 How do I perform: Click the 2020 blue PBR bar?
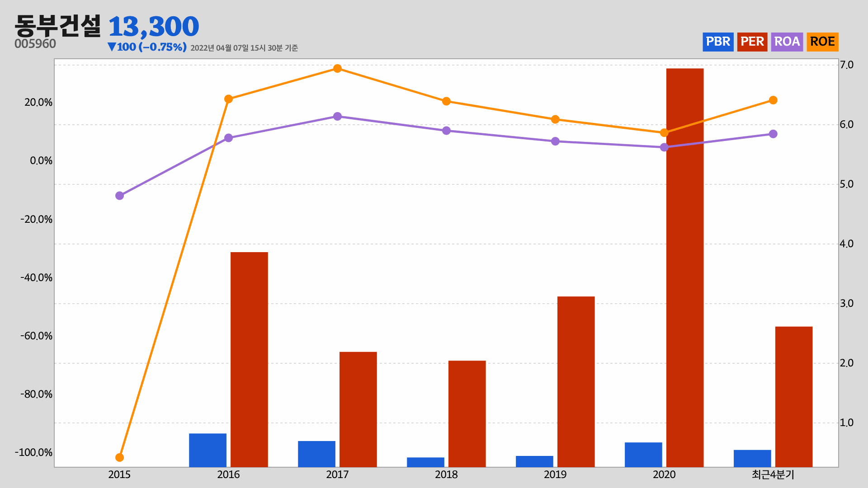tap(643, 455)
